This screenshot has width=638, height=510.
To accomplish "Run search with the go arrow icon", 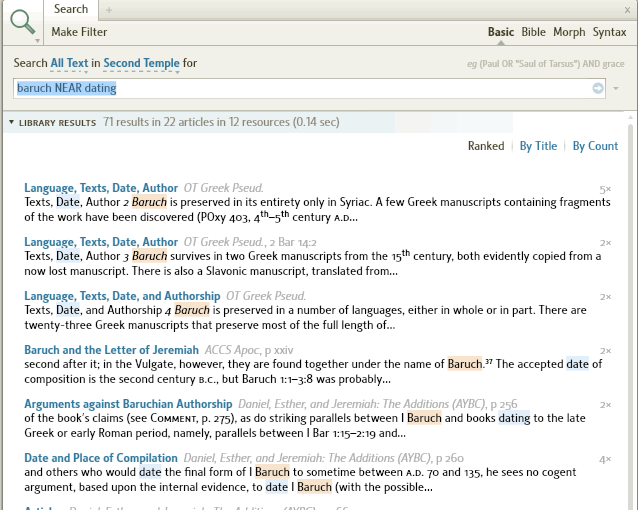I will point(598,88).
